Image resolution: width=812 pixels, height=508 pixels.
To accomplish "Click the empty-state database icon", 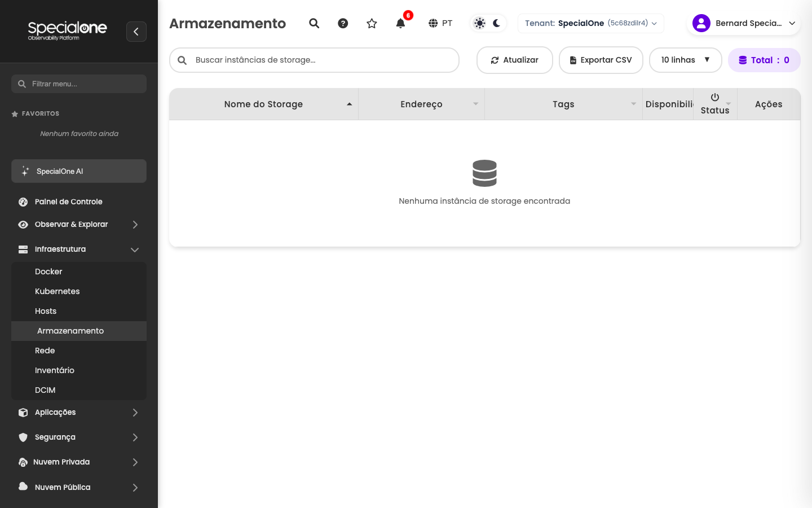I will pyautogui.click(x=484, y=173).
